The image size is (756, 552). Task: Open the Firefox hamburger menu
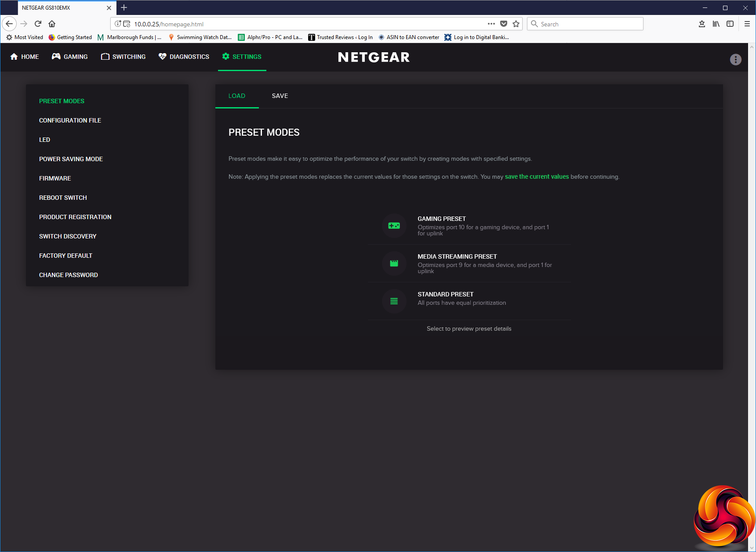(747, 24)
